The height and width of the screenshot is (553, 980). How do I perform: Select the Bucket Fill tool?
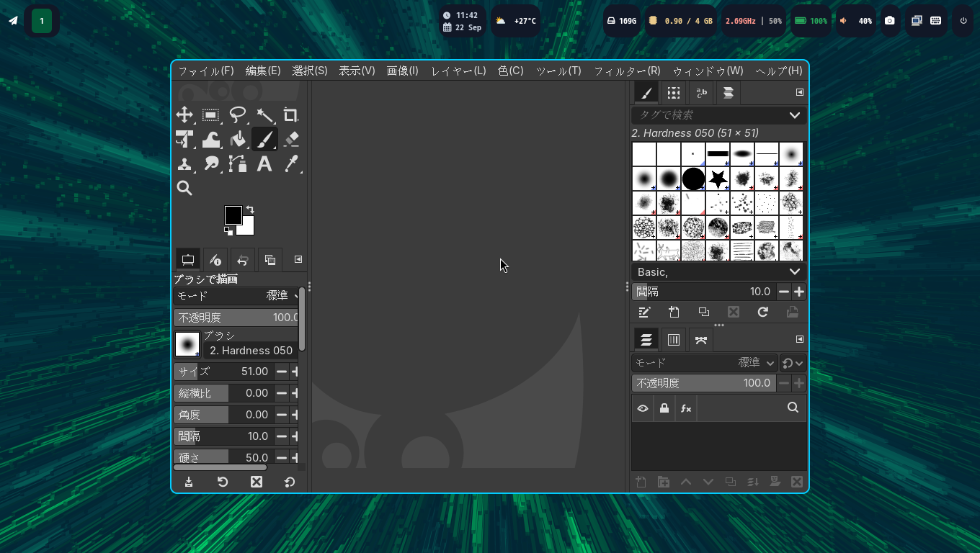[x=238, y=139]
